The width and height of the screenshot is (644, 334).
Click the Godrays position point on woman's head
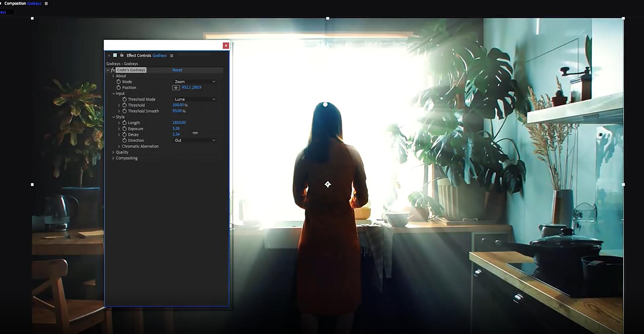(x=325, y=104)
